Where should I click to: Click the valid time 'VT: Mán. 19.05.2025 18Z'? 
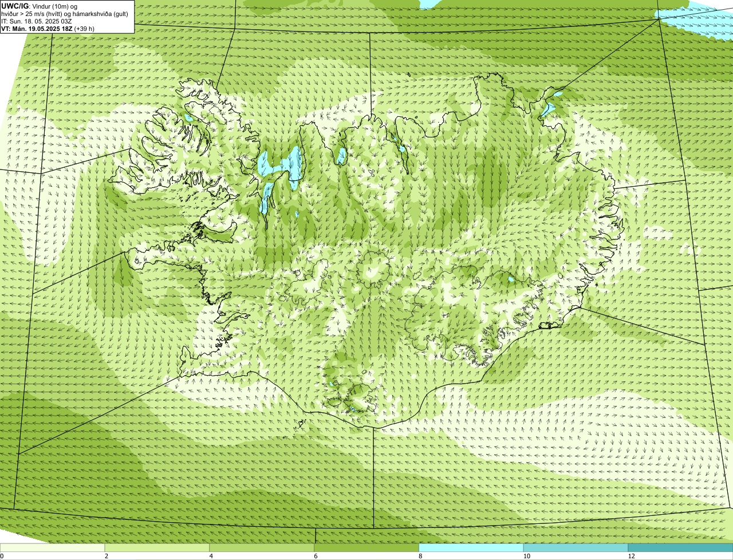[x=37, y=29]
